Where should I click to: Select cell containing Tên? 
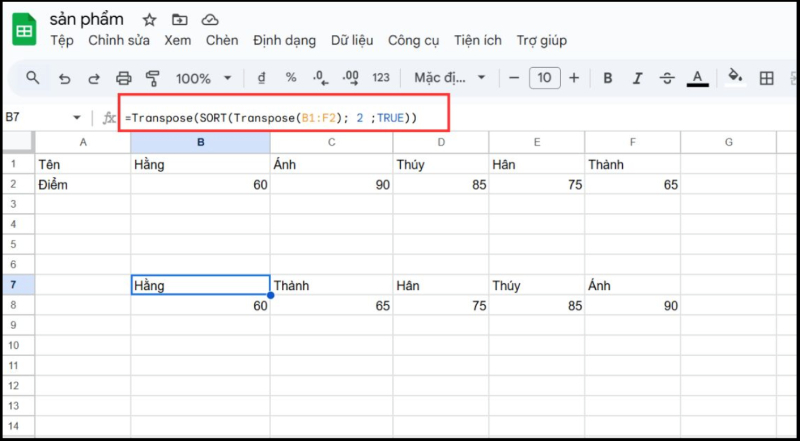point(83,164)
